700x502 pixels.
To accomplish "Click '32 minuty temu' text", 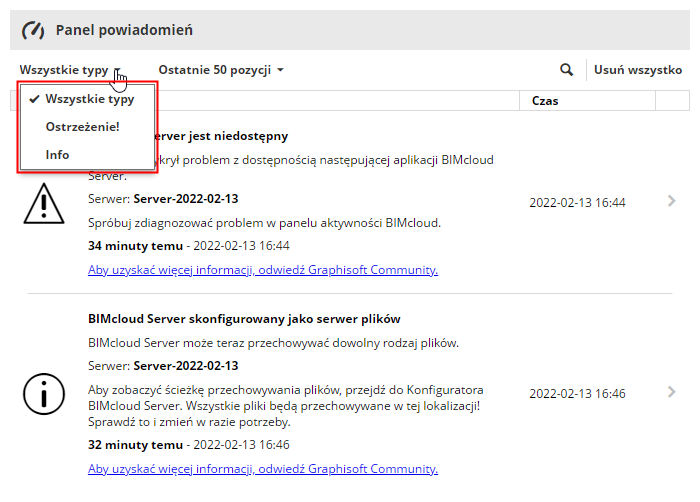I will [135, 445].
